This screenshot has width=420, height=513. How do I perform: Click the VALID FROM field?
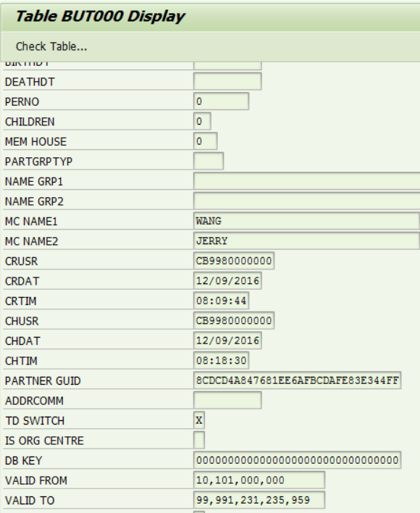(x=259, y=480)
